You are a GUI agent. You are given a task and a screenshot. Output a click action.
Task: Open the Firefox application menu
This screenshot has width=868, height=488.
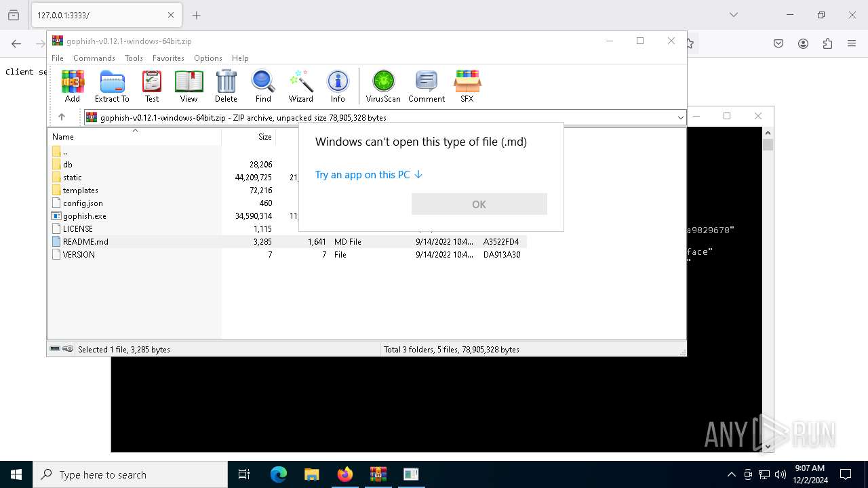(x=852, y=43)
